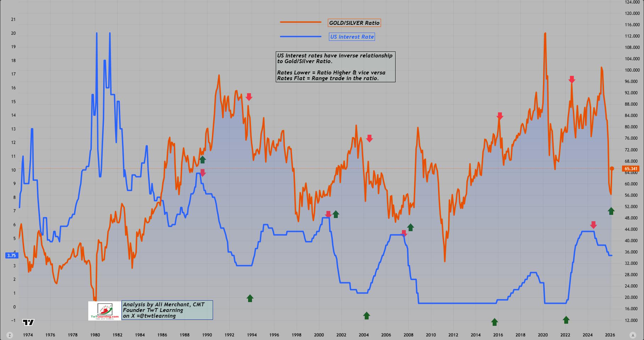The image size is (644, 340).
Task: Click the red down arrow near 1994 ratio peak
Action: tap(249, 97)
